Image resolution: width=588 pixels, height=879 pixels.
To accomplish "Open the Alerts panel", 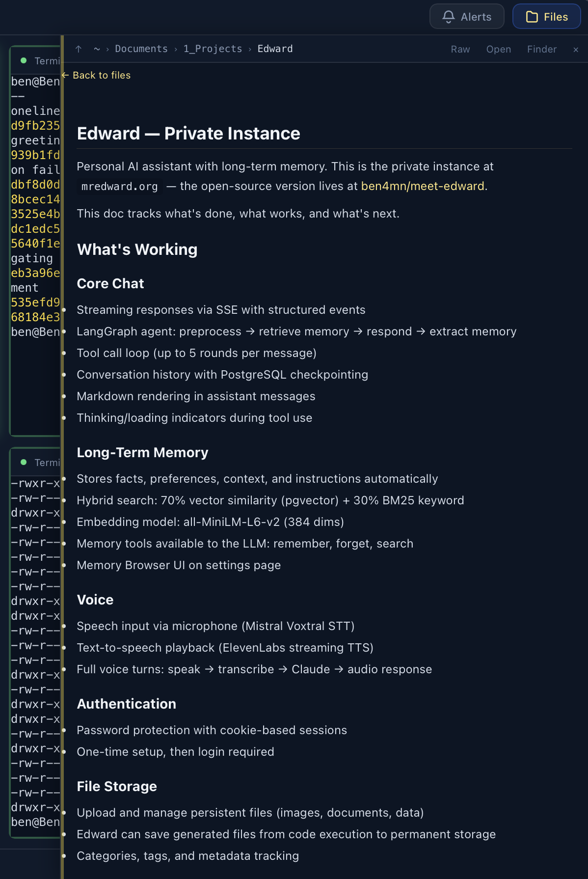I will [x=467, y=17].
